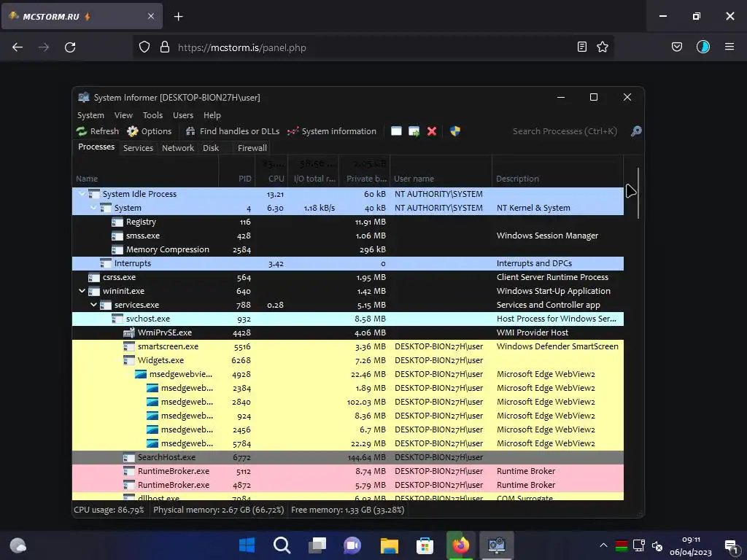Viewport: 747px width, 560px height.
Task: Show hidden system tray icons
Action: pyautogui.click(x=603, y=545)
